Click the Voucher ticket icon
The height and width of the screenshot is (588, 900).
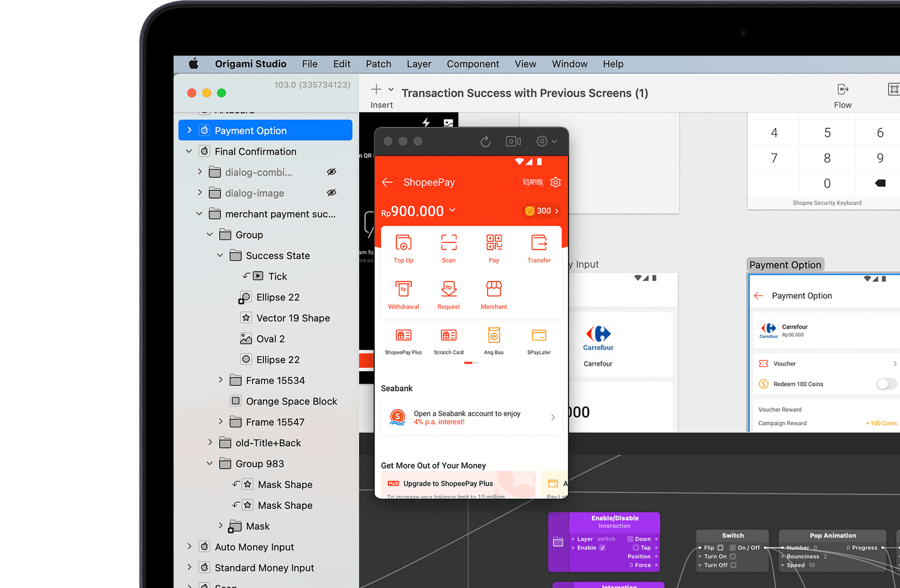[764, 364]
